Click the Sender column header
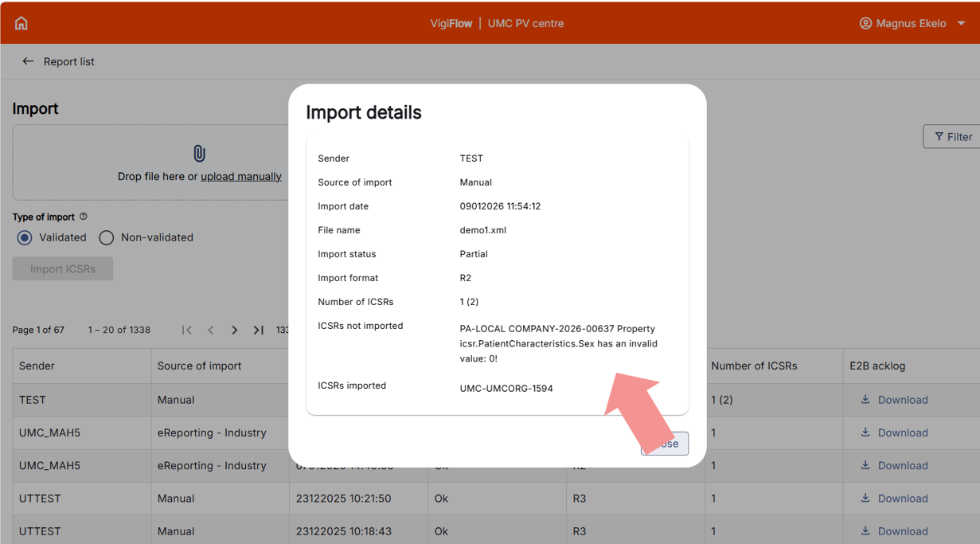Viewport: 980px width, 544px height. pos(37,366)
